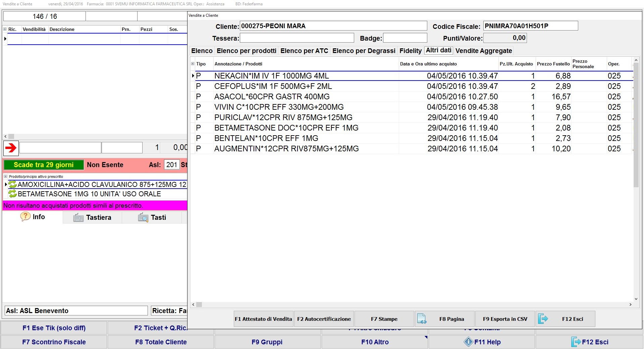
Task: Click green Scade tra 29 giorni indicator
Action: click(44, 165)
